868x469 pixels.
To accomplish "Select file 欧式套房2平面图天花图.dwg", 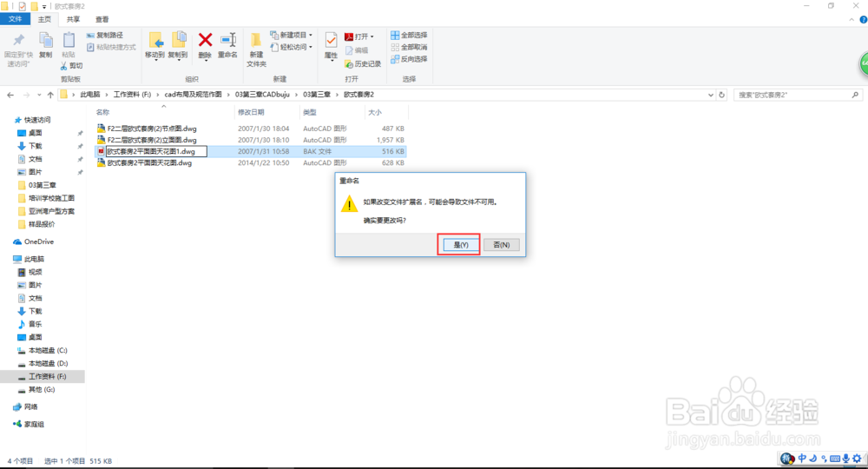I will tap(149, 162).
